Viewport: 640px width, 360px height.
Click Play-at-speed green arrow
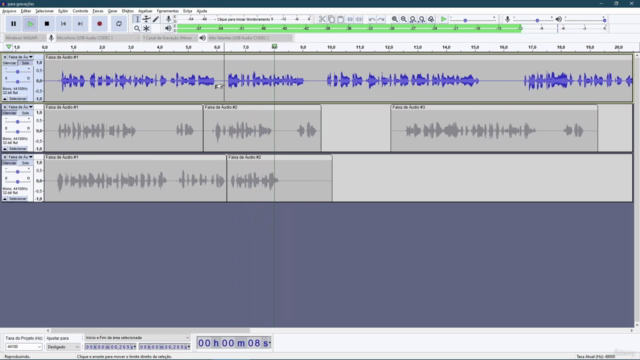tap(443, 19)
